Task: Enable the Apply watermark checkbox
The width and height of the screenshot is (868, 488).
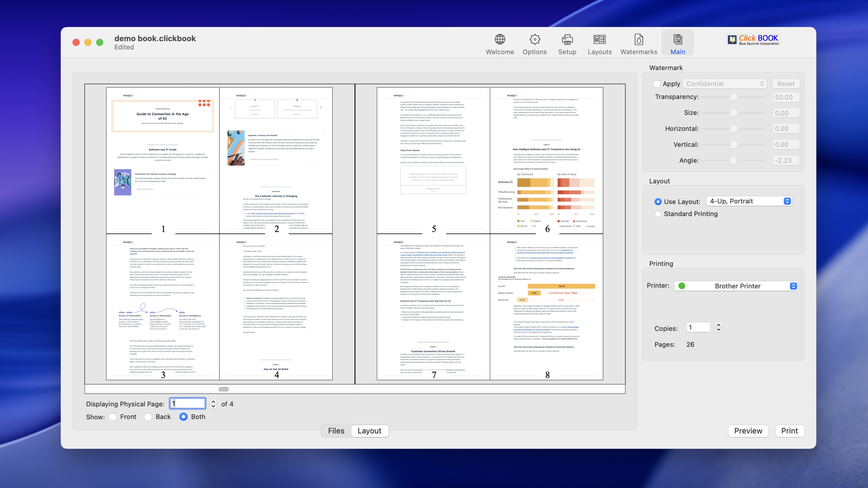Action: coord(657,84)
